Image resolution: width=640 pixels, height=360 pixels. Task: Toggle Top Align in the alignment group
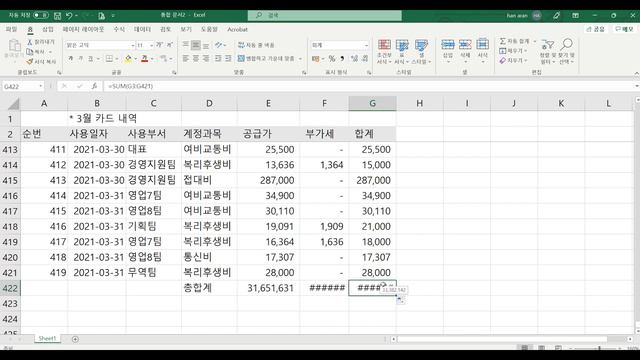tap(186, 45)
